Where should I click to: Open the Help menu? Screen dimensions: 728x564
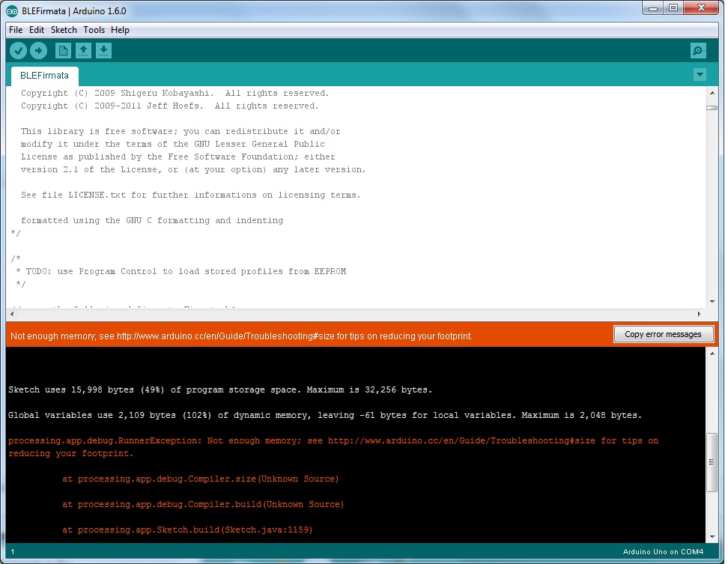pos(120,30)
